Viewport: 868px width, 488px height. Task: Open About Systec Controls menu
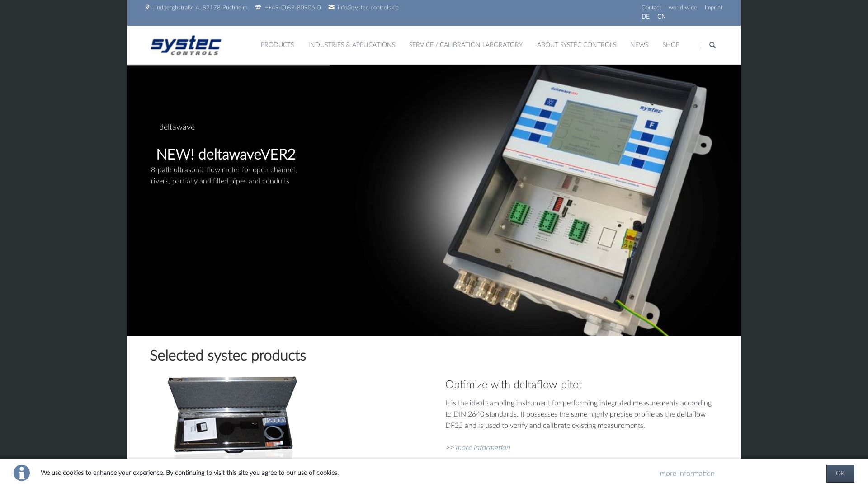(576, 45)
